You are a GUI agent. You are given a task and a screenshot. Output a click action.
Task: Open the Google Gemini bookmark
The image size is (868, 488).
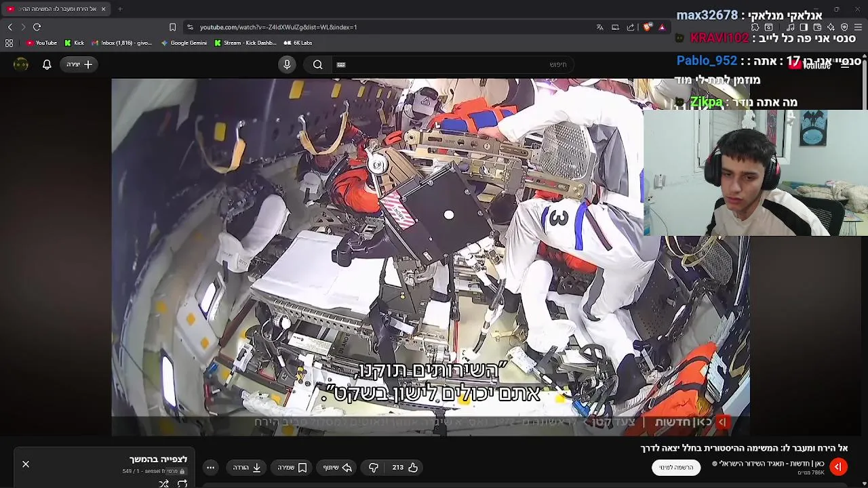184,43
